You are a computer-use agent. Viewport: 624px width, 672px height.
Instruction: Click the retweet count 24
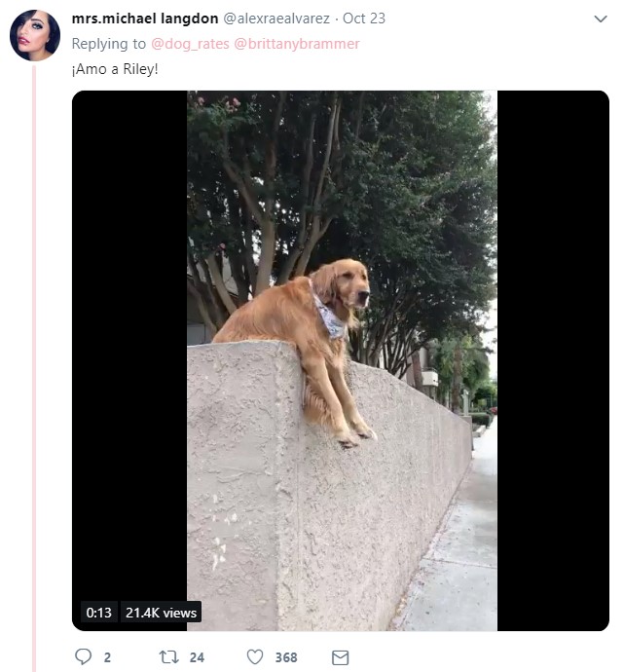(197, 657)
